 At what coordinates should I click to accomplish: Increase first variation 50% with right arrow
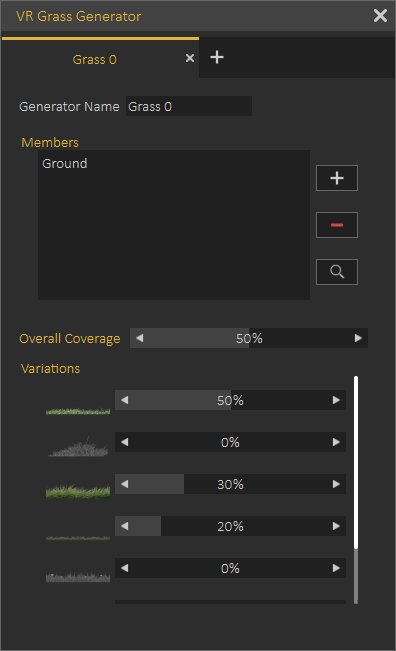[x=336, y=400]
